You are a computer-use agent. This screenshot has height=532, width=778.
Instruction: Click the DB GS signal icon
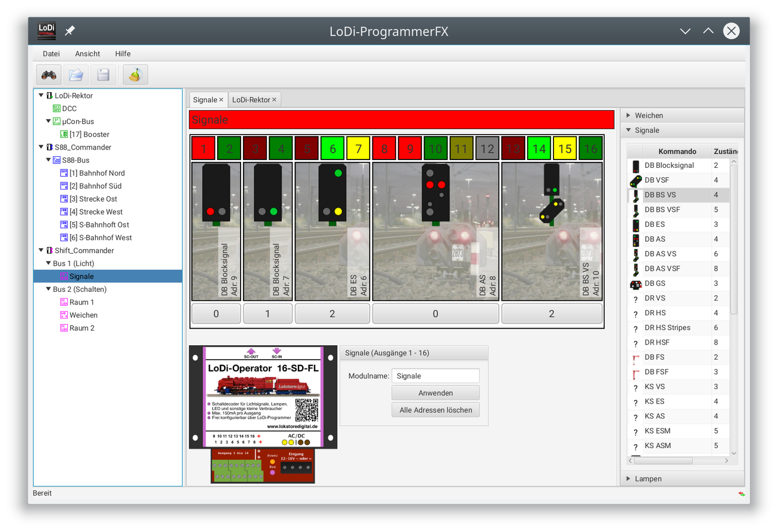tap(636, 284)
